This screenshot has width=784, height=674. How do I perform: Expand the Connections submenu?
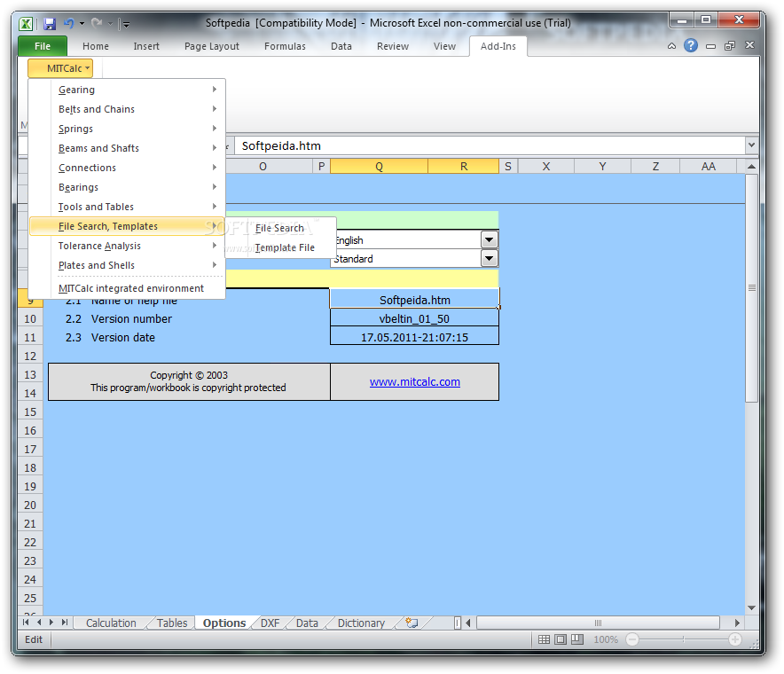[x=127, y=168]
